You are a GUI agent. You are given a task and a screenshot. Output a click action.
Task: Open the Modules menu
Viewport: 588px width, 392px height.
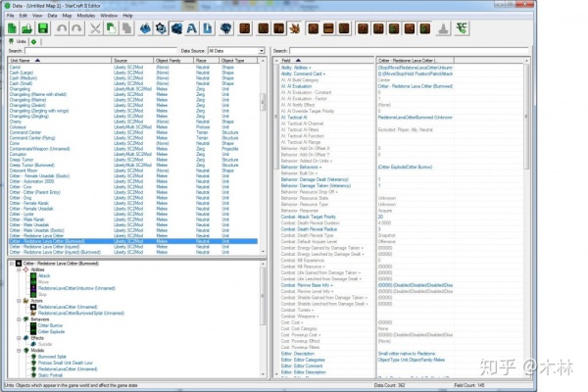pos(86,16)
